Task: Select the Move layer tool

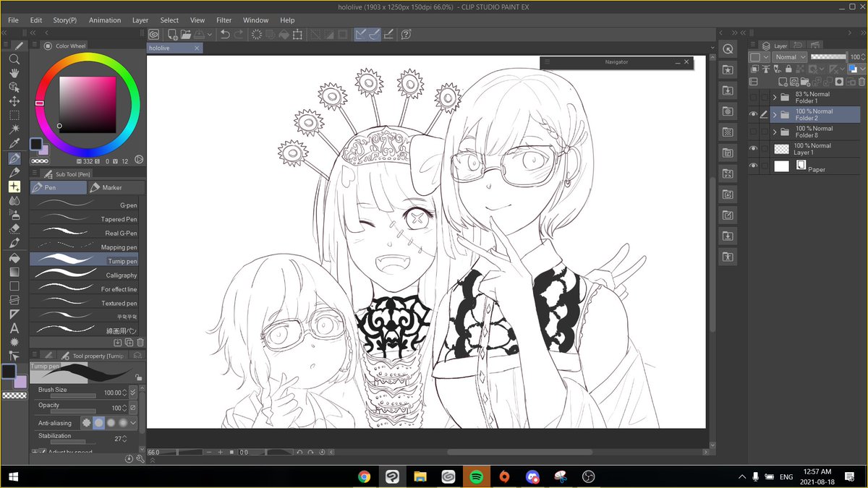Action: (x=14, y=101)
